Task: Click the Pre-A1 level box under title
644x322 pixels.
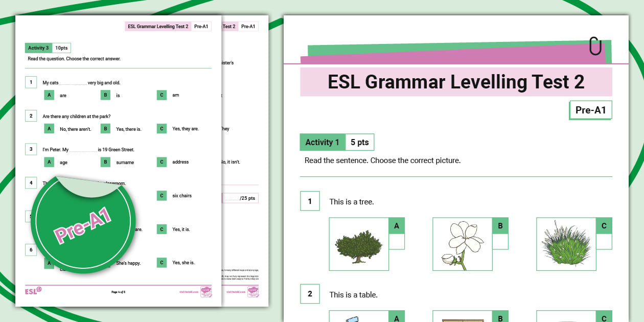Action: coord(590,110)
